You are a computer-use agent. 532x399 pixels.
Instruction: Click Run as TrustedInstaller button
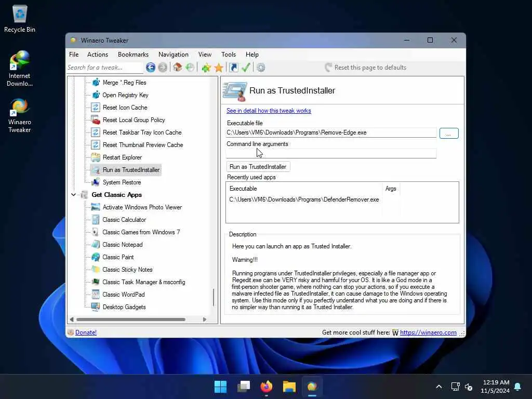258,167
